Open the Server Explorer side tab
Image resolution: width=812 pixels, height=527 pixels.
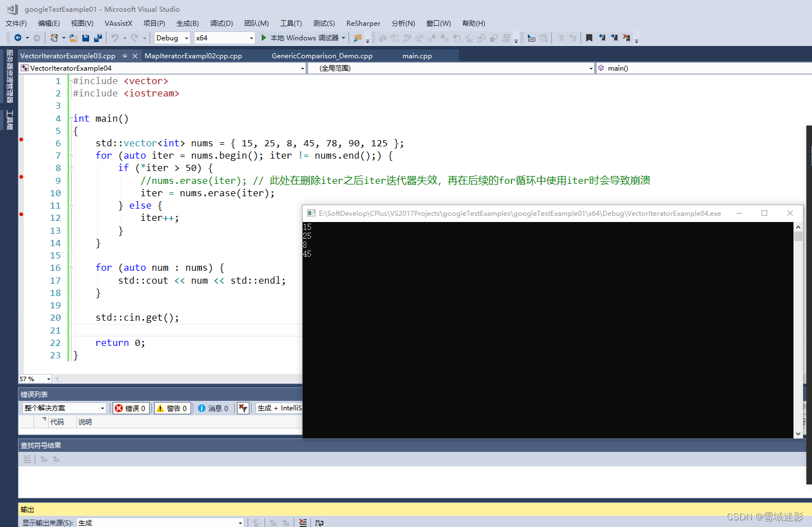tap(10, 76)
